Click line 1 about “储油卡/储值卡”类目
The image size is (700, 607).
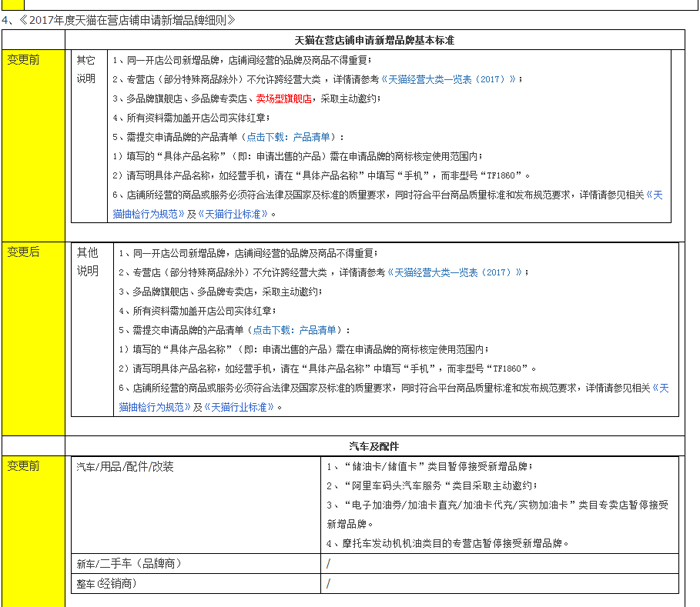tap(429, 466)
